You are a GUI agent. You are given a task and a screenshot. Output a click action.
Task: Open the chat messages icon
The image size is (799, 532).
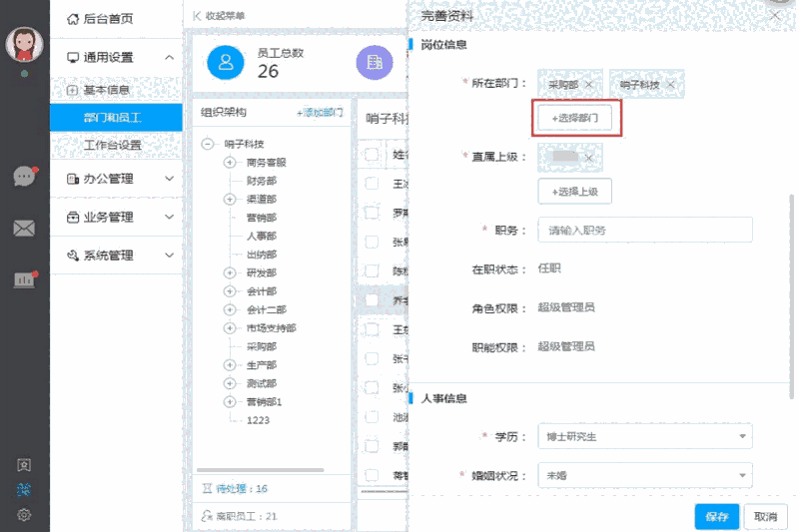click(x=24, y=176)
